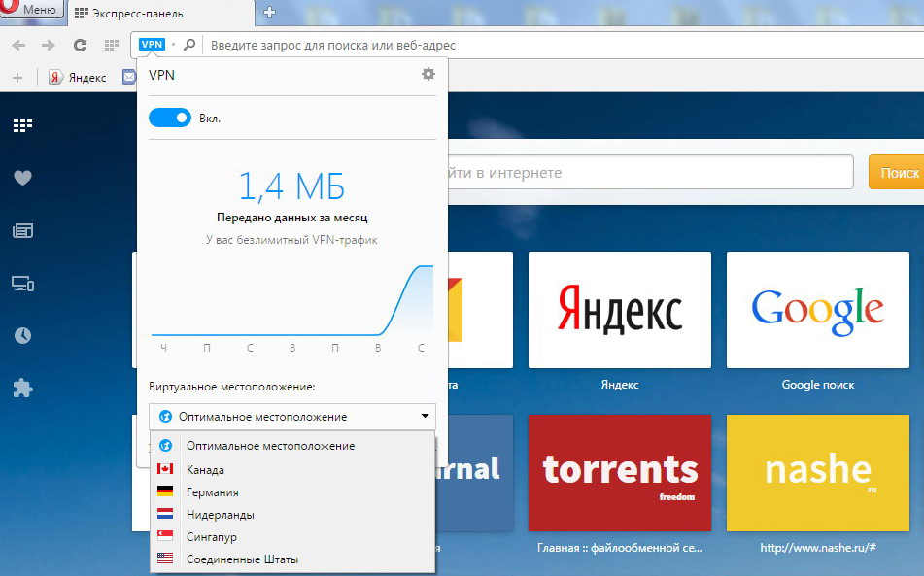Open synced tabs devices icon in sidebar

pyautogui.click(x=22, y=284)
